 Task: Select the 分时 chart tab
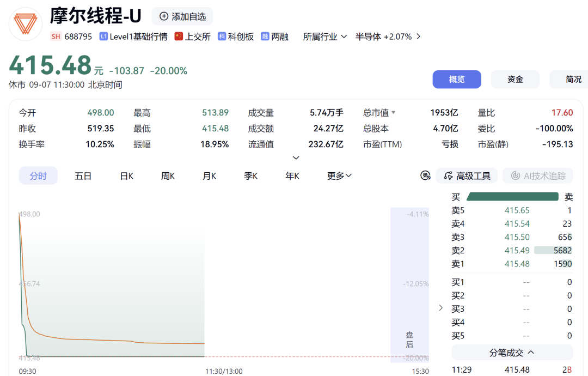point(38,175)
